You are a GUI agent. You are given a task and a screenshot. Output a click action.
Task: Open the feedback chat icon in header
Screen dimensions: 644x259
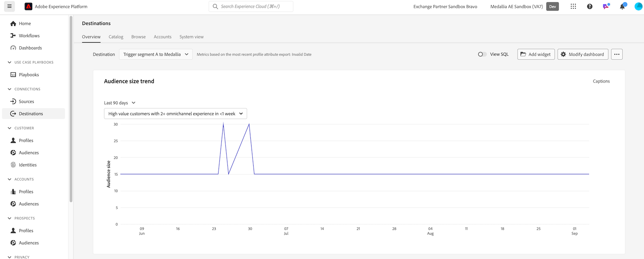[606, 6]
